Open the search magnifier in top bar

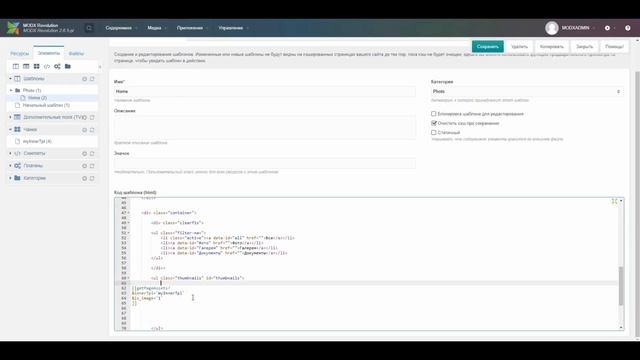point(89,28)
